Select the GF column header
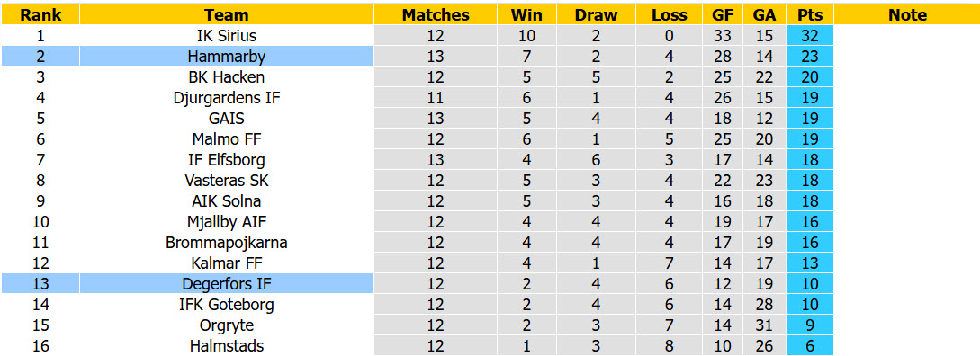This screenshot has height=356, width=980. click(723, 15)
